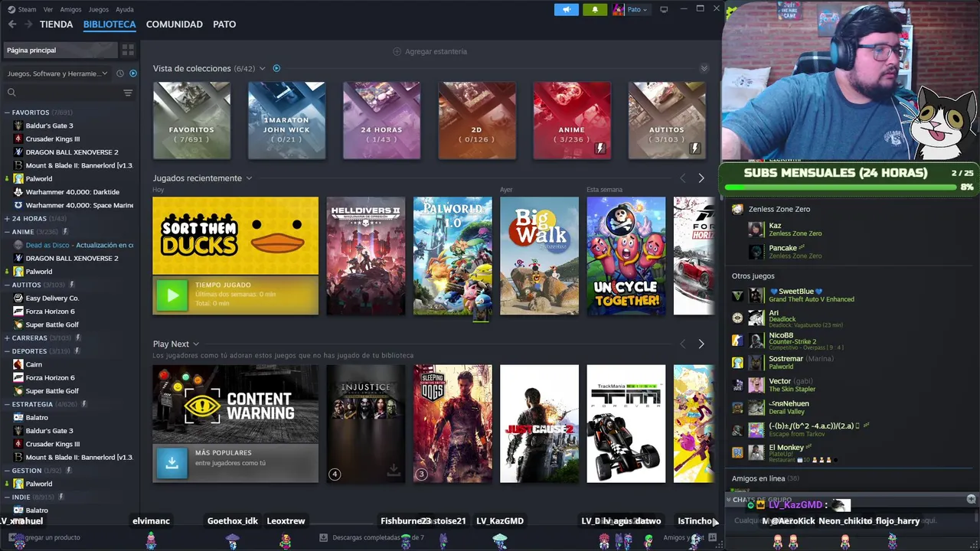The width and height of the screenshot is (980, 551).
Task: Click the recent activity clock icon
Action: [x=120, y=73]
